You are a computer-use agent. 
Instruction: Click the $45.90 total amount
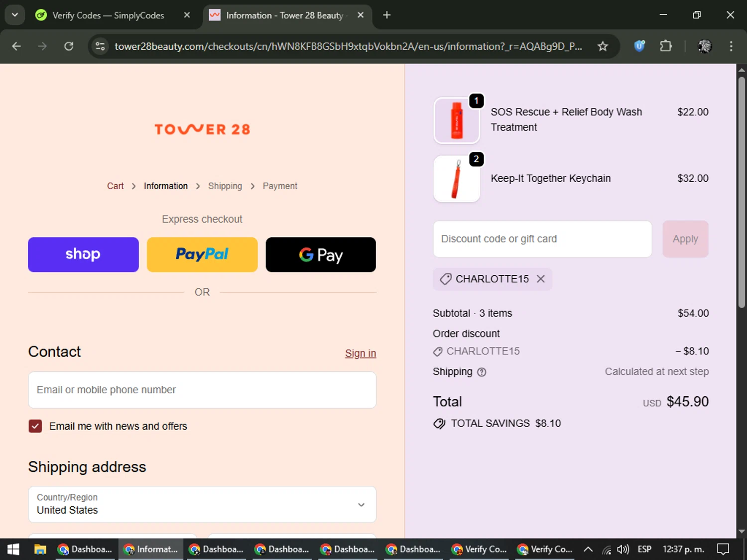coord(687,402)
